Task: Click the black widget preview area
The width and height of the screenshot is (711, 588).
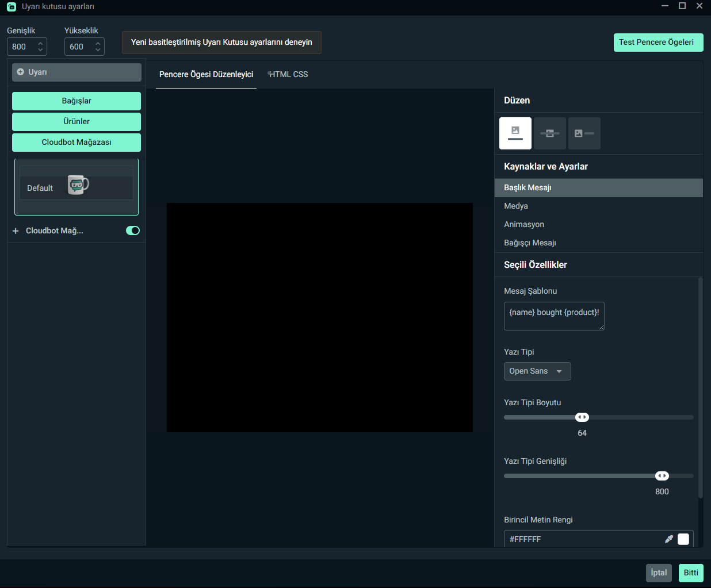Action: coord(320,317)
